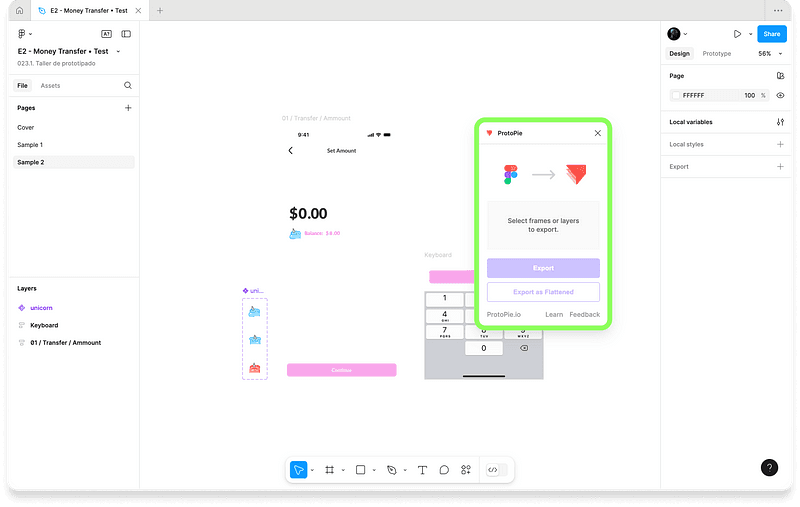Screen dimensions: 800x507
Task: Switch to the Design tab
Action: point(680,54)
